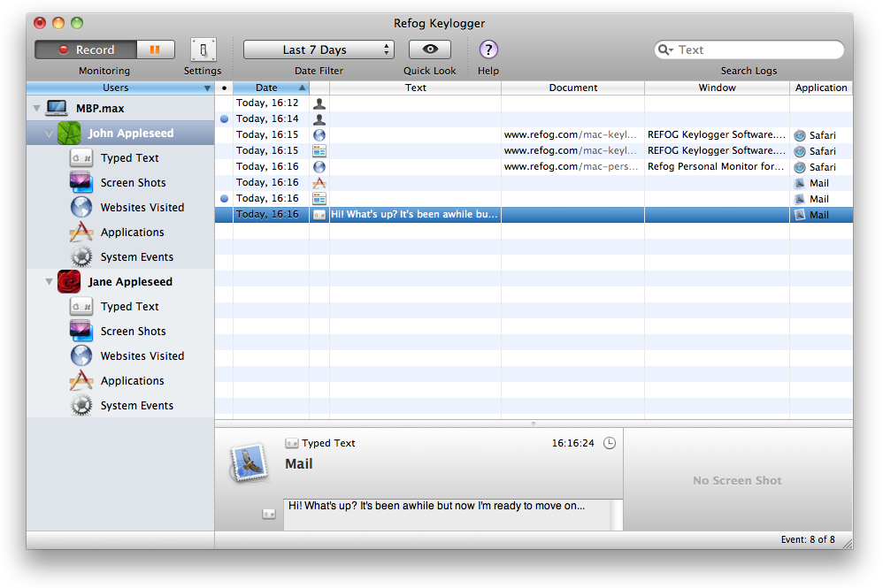Click the window icon in the second 16:15 row
This screenshot has width=883, height=588.
[319, 151]
